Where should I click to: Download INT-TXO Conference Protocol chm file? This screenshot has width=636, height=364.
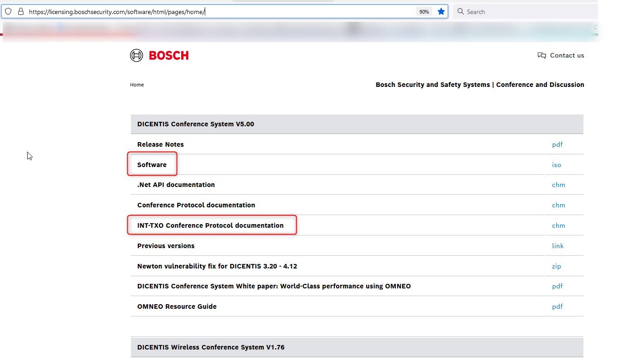558,225
